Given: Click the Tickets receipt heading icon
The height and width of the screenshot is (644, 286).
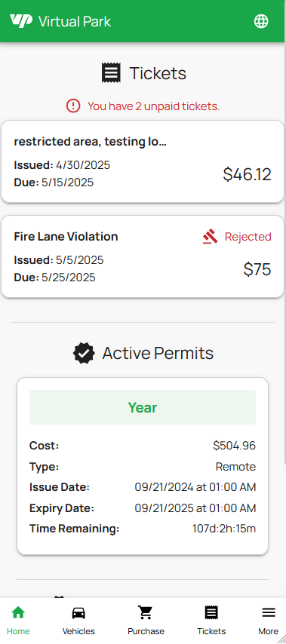Looking at the screenshot, I should coord(111,73).
